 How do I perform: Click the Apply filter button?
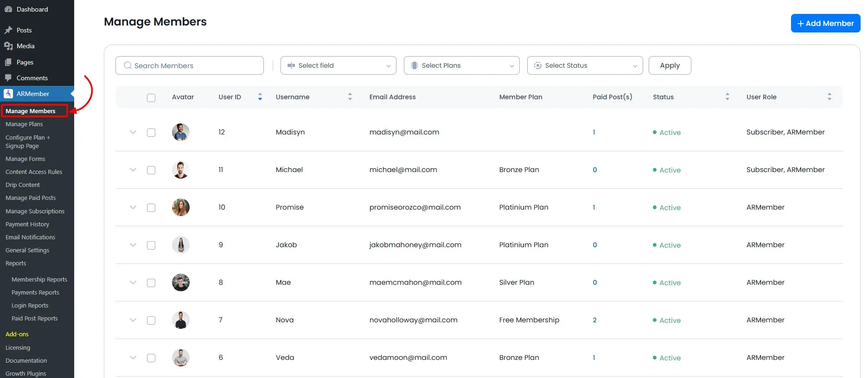(x=670, y=65)
